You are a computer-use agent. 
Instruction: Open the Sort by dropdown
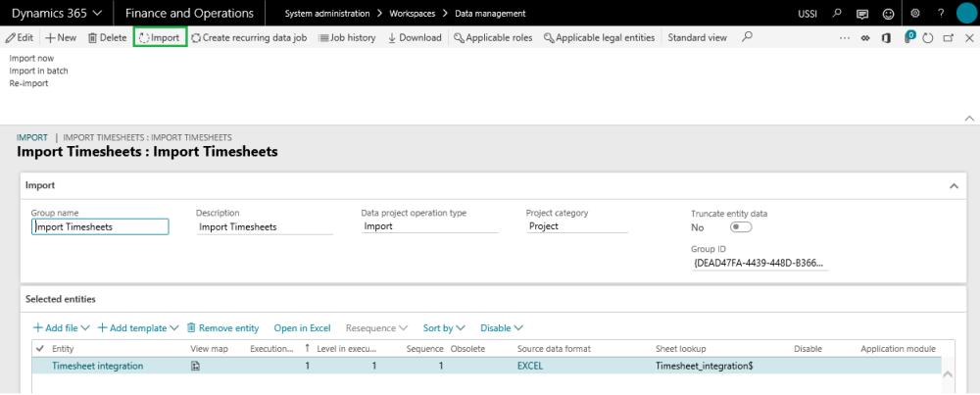coord(444,328)
